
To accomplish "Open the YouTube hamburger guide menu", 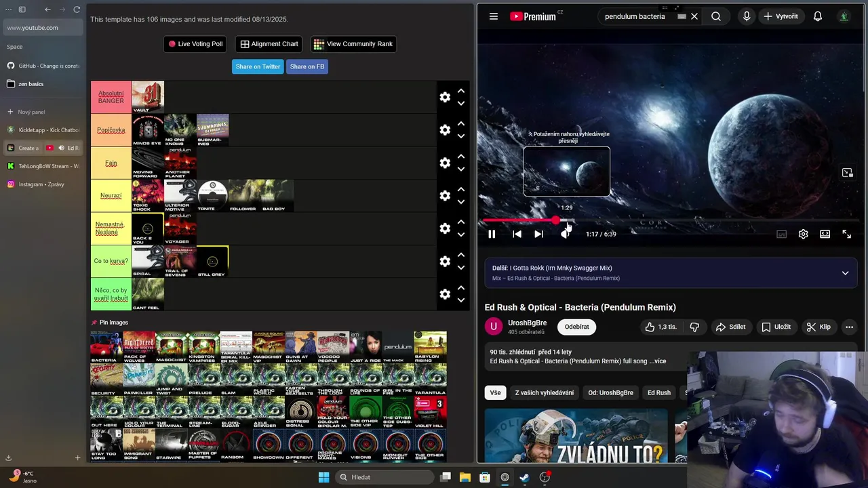I will click(x=494, y=16).
